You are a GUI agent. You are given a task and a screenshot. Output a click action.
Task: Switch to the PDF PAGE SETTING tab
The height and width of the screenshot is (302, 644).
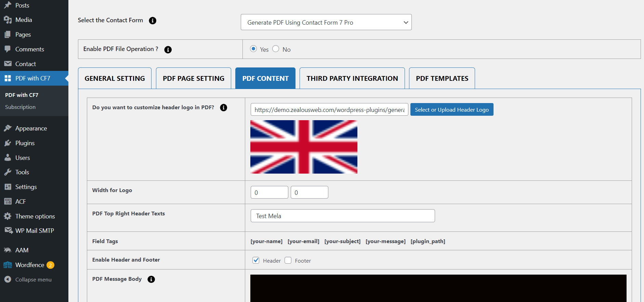click(194, 78)
